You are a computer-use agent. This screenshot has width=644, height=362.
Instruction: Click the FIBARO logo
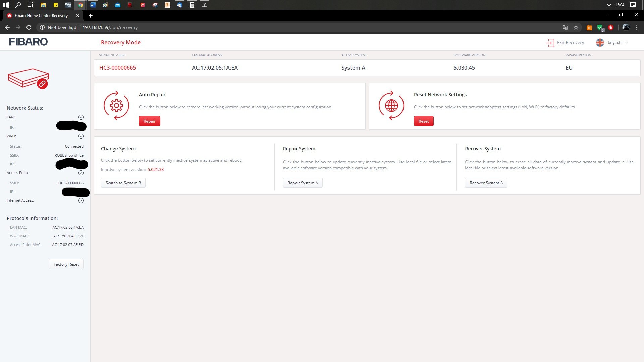[x=28, y=42]
